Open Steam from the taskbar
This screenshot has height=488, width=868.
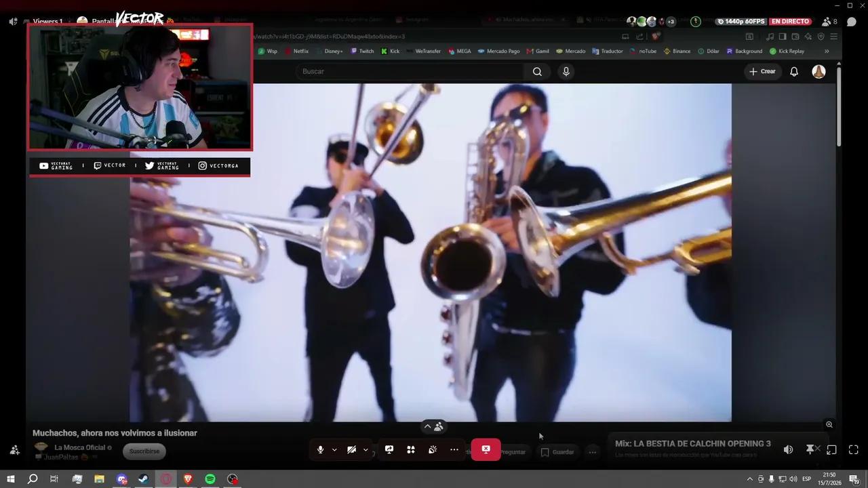[144, 479]
